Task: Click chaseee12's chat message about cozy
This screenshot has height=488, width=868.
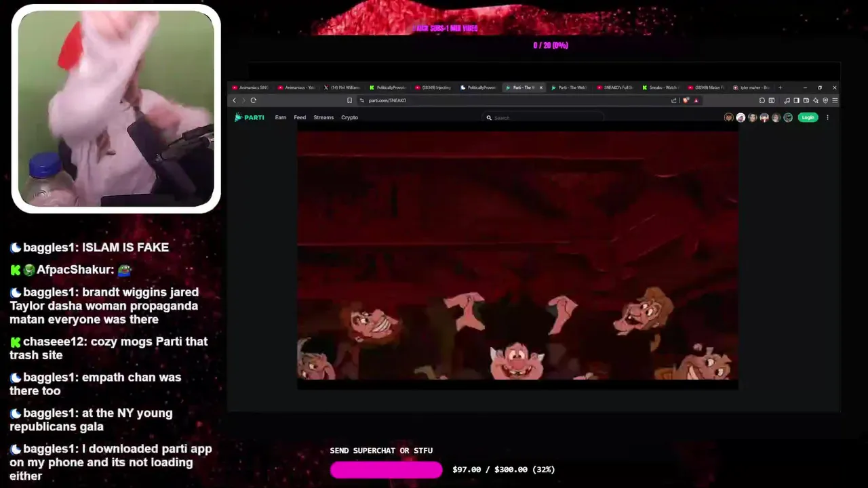Action: point(108,348)
